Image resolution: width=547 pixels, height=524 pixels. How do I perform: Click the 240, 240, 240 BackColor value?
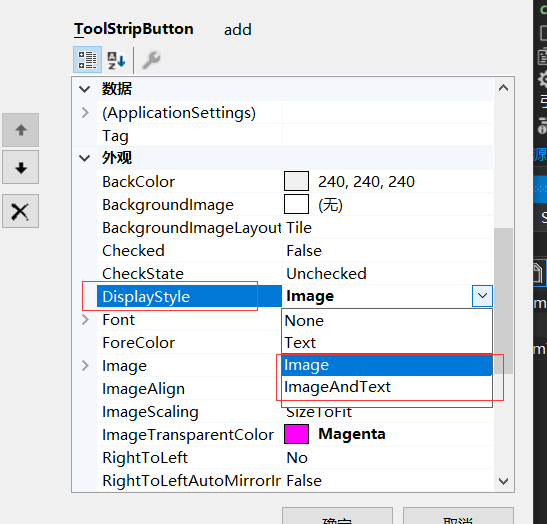(366, 182)
